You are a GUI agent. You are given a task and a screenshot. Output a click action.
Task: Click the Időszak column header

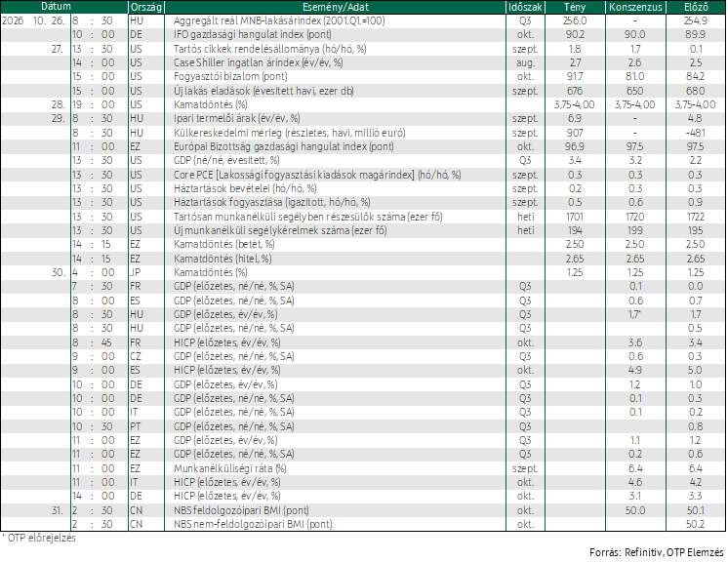point(525,7)
